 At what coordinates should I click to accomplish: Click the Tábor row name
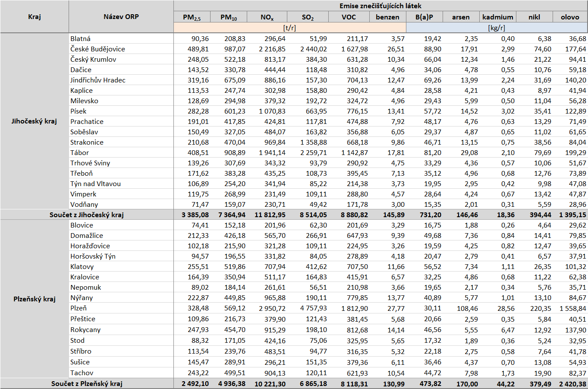tap(80, 153)
